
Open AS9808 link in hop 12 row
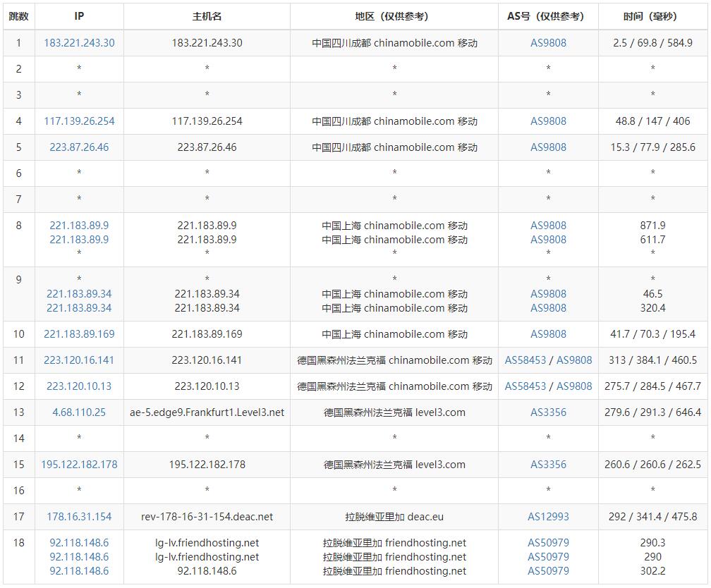[x=574, y=386]
